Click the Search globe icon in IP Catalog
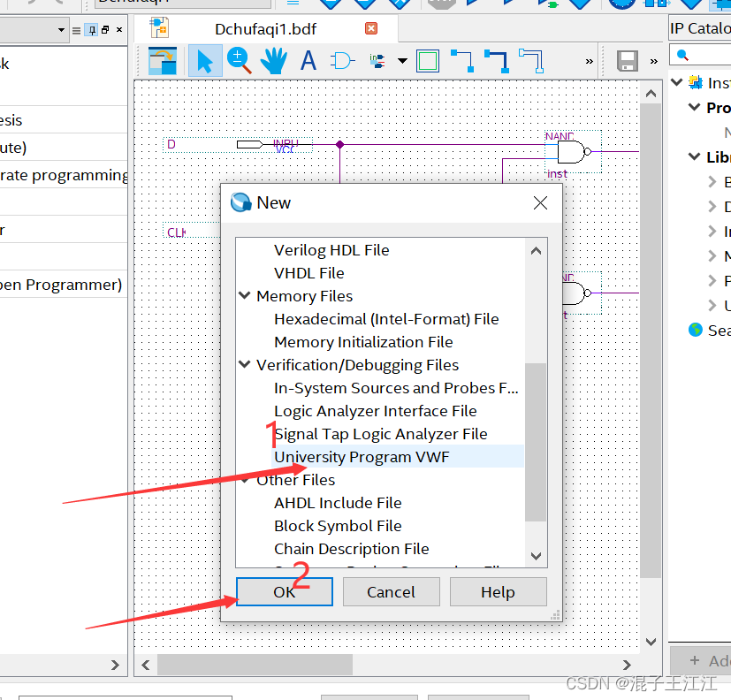731x700 pixels. click(695, 330)
